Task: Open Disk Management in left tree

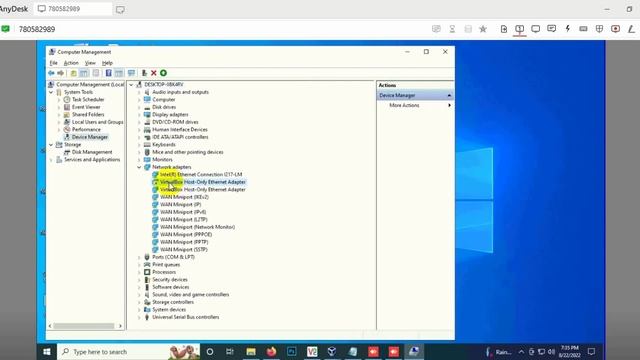Action: pyautogui.click(x=92, y=152)
